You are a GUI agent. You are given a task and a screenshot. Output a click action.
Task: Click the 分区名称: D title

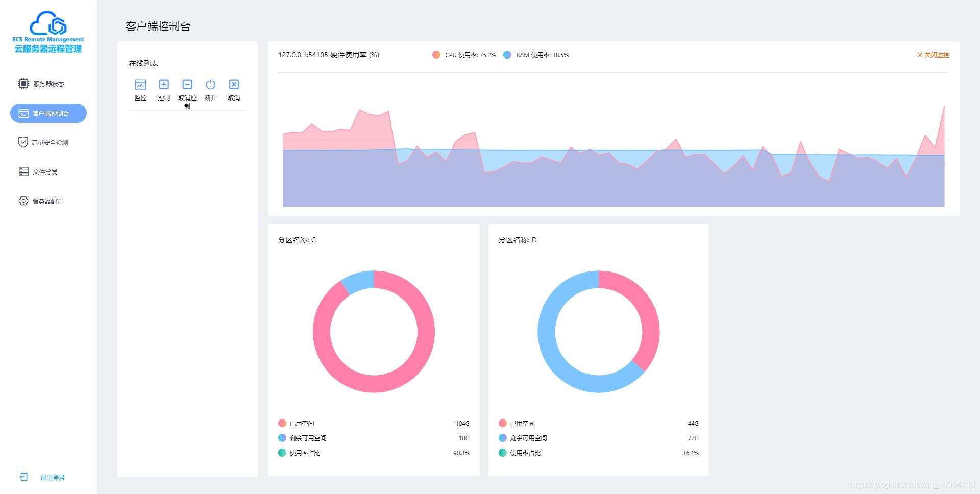(x=517, y=240)
